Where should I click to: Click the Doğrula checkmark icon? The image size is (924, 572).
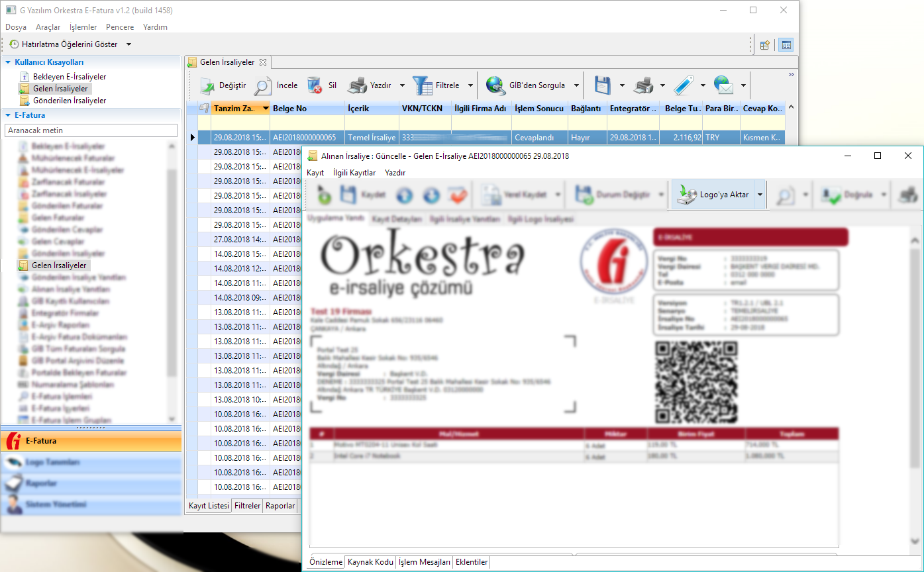pyautogui.click(x=831, y=195)
